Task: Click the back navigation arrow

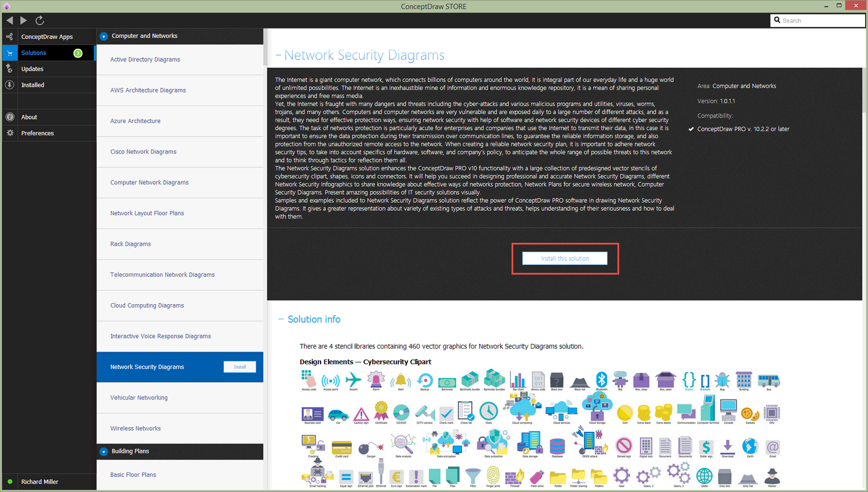Action: click(x=10, y=20)
